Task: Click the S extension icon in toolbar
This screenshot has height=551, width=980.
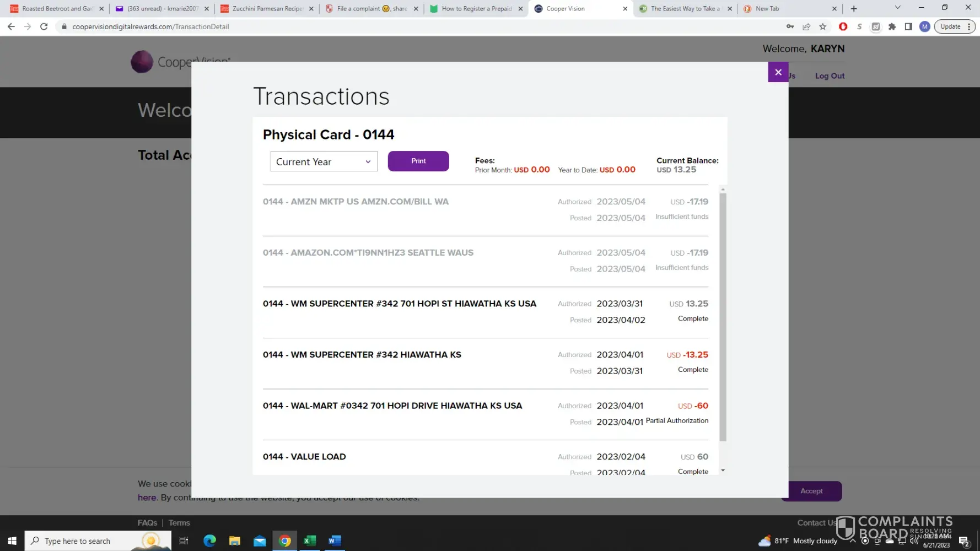Action: tap(859, 26)
